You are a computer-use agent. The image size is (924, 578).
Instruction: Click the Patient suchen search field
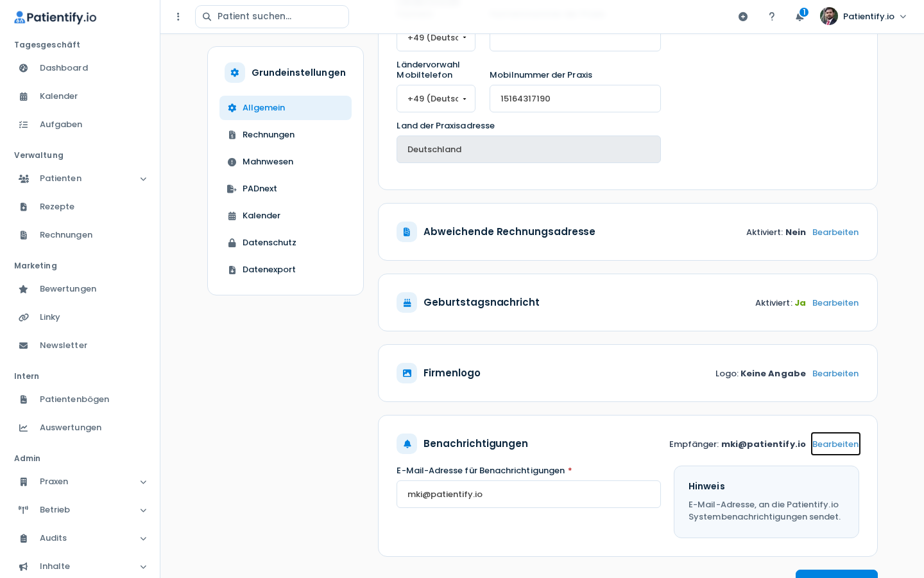pyautogui.click(x=272, y=17)
